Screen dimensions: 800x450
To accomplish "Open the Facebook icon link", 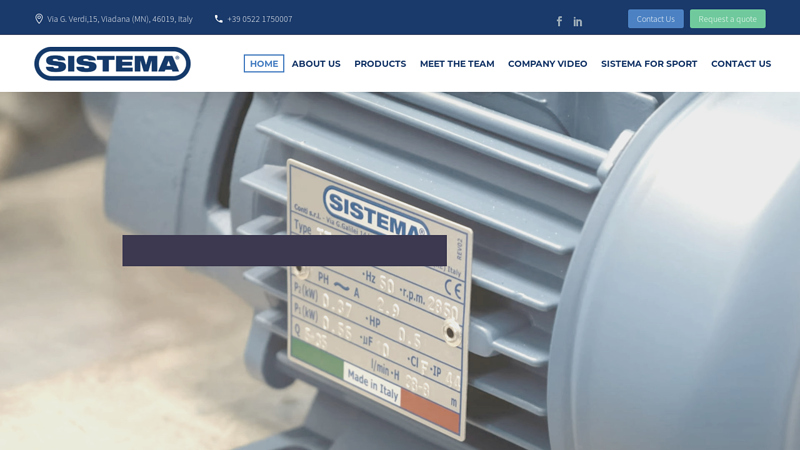I will pos(559,21).
